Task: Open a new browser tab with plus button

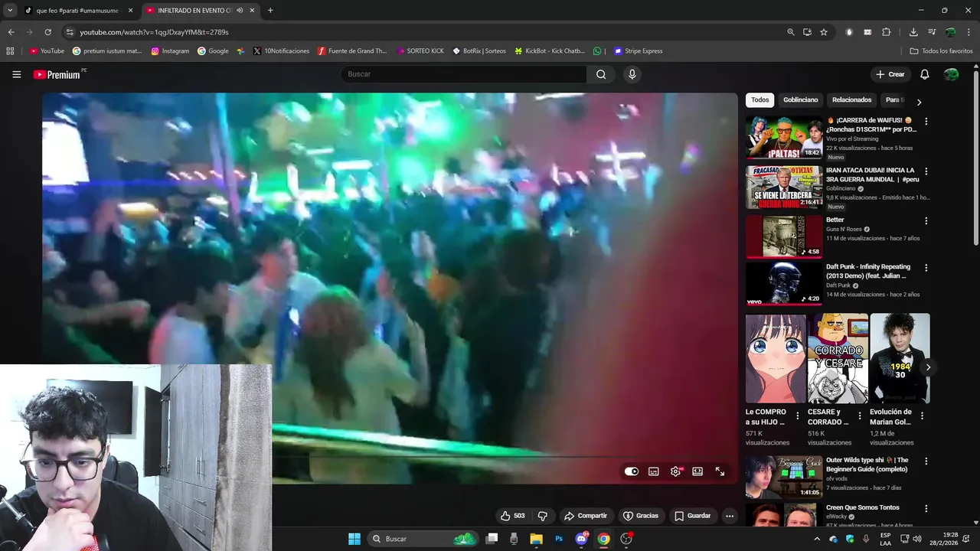Action: [x=270, y=11]
